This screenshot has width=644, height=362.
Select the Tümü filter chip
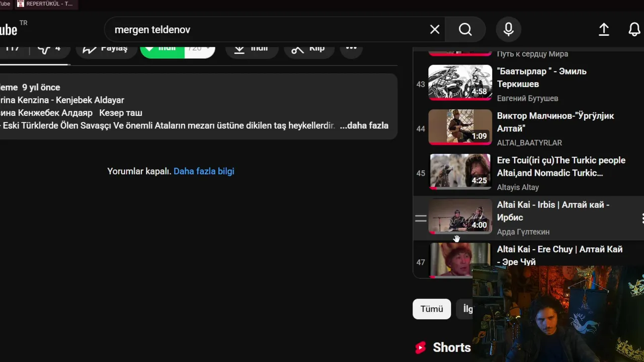[x=432, y=309]
